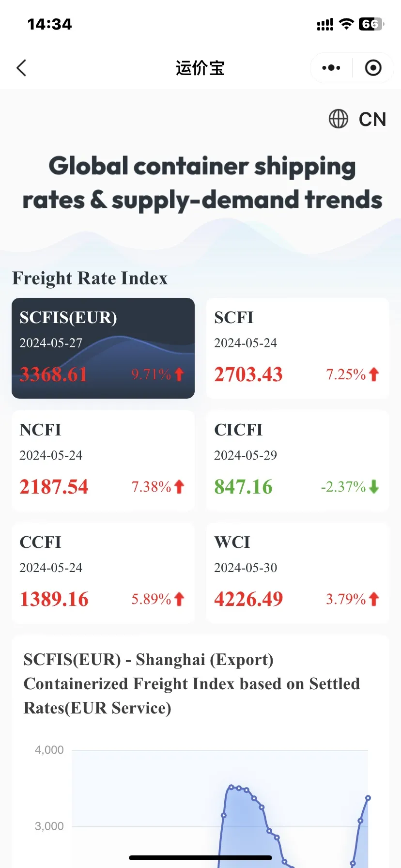This screenshot has width=401, height=868.
Task: Tap the home indicator bar
Action: (200, 858)
